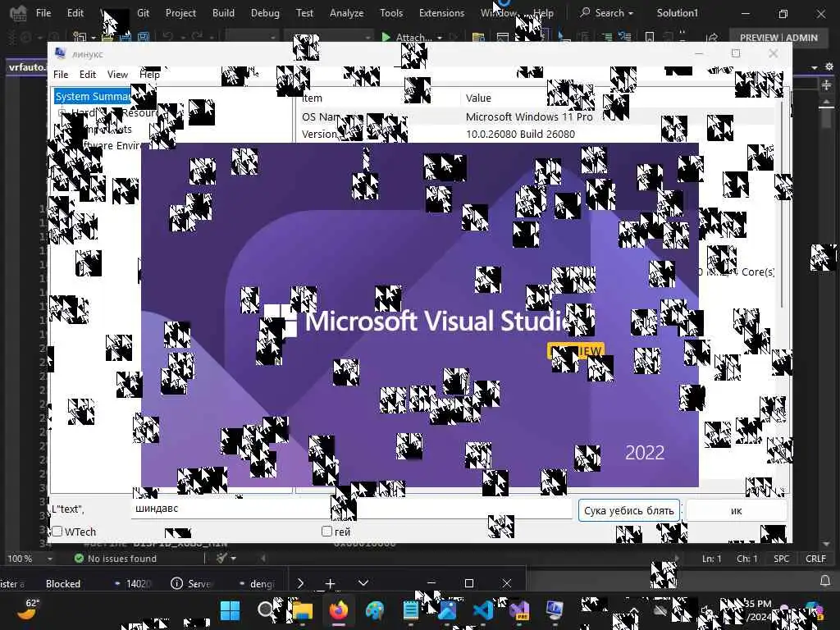The width and height of the screenshot is (840, 630).
Task: Click the Сука уебись блять button
Action: click(x=629, y=510)
